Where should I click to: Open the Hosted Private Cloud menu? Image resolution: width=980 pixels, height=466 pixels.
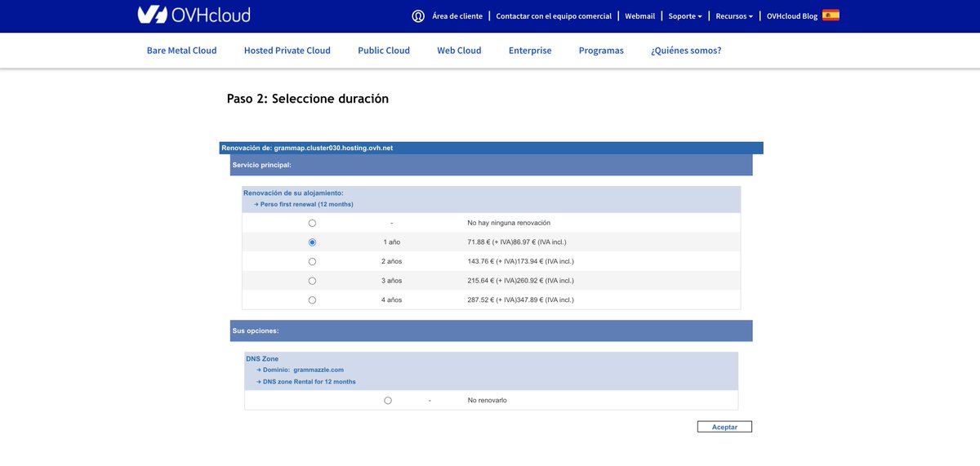pos(287,51)
